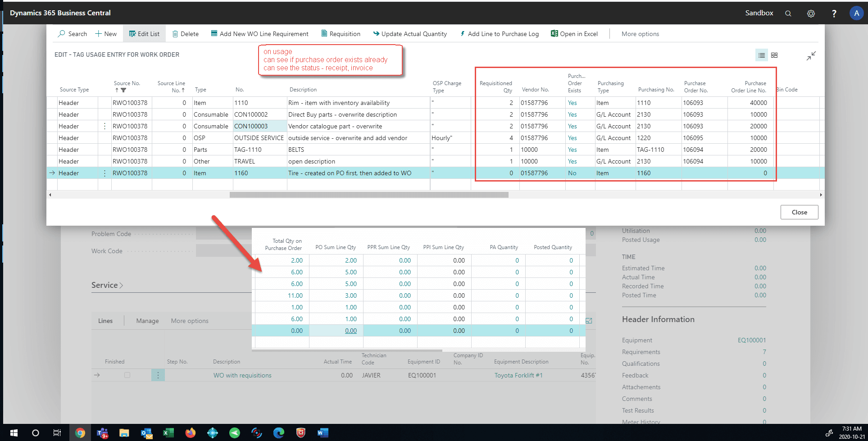Open underlined 0.00 PO Sum Line Qty
The height and width of the screenshot is (441, 868).
click(x=350, y=331)
